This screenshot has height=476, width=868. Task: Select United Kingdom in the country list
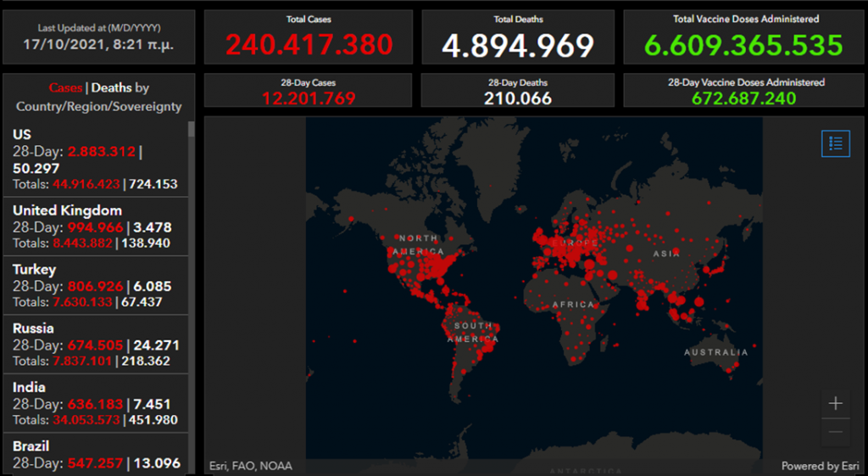point(95,226)
